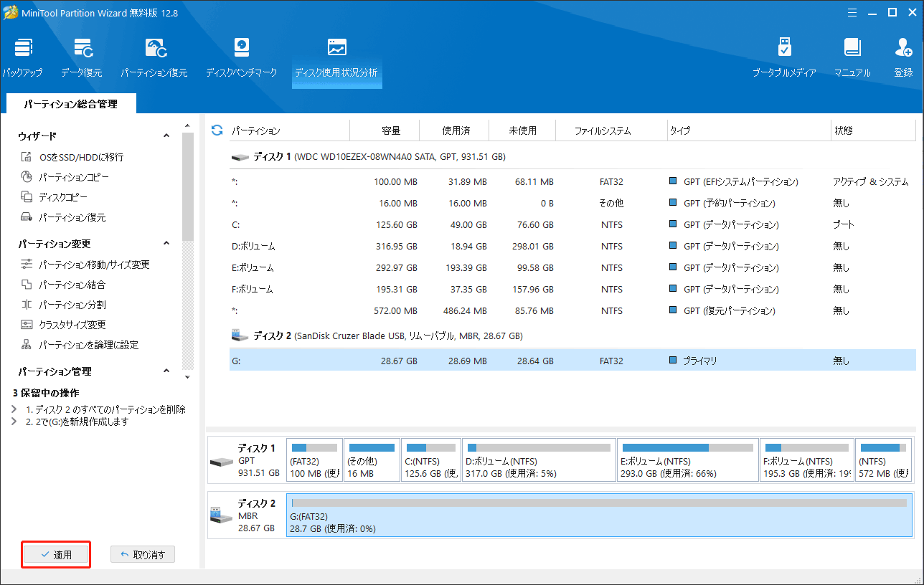The width and height of the screenshot is (924, 585).
Task: Sort by 容量 column header
Action: 385,130
